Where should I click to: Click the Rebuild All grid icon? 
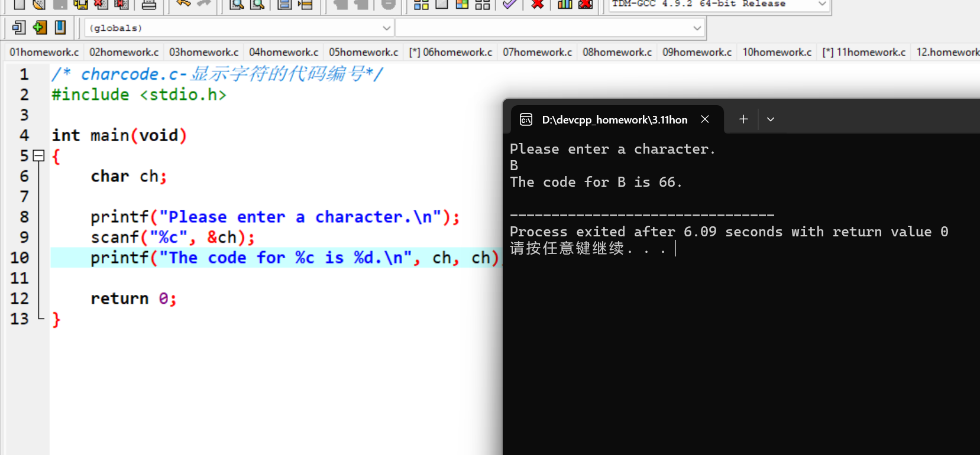pyautogui.click(x=483, y=4)
